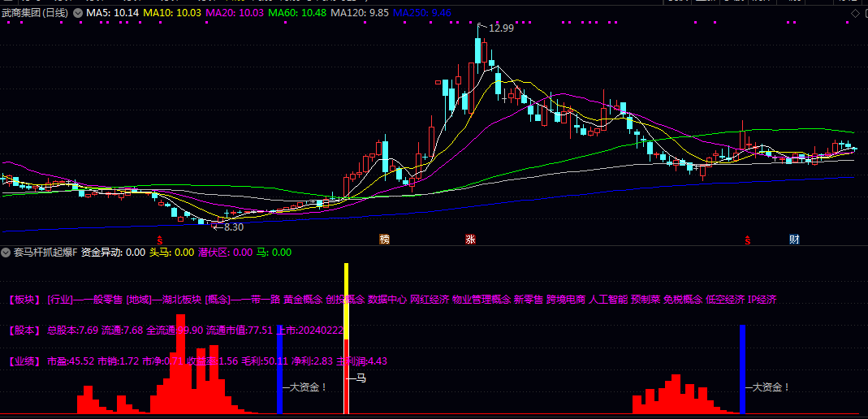Click the green 马: 0.00 value

point(274,253)
